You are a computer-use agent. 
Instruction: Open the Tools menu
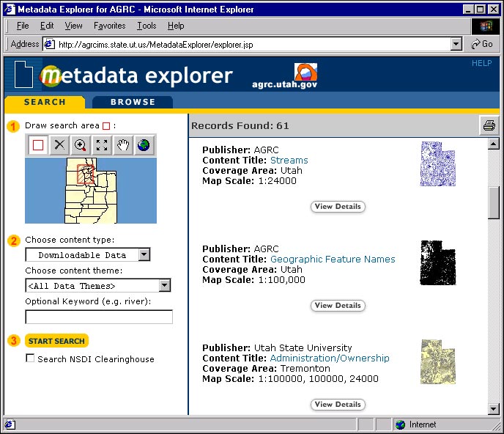pos(147,26)
